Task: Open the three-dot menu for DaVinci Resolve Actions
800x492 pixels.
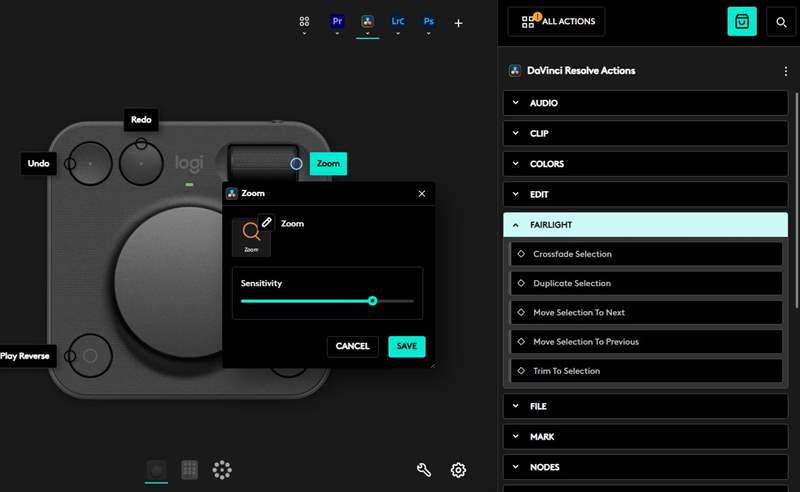Action: pos(786,71)
